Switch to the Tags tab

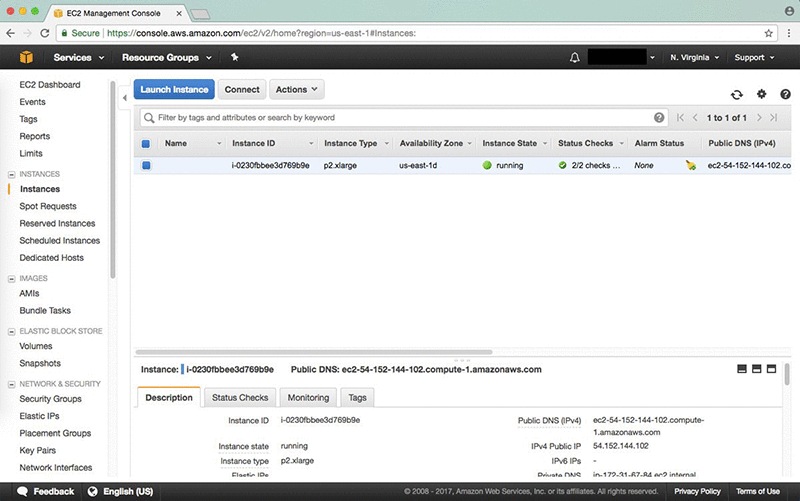[x=357, y=397]
